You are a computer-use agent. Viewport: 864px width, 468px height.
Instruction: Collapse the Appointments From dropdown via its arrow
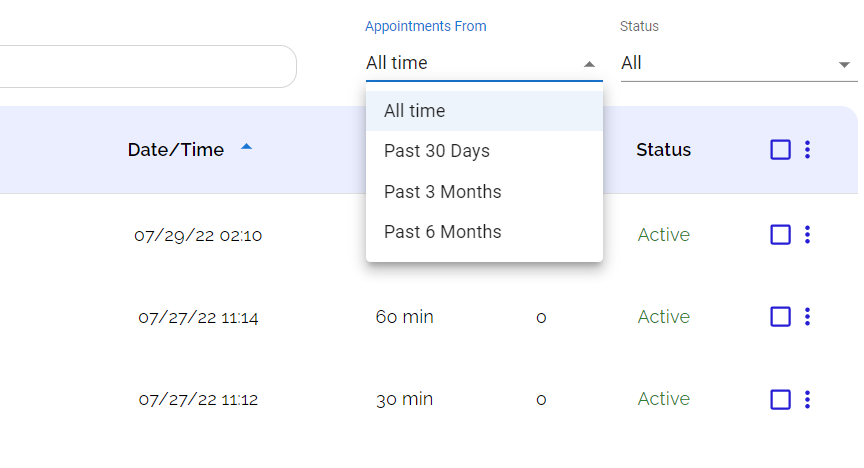590,64
